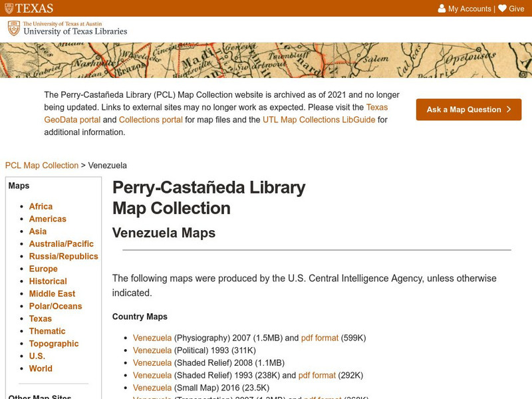This screenshot has height=399, width=532.
Task: Select Americas in Maps sidebar
Action: click(47, 219)
